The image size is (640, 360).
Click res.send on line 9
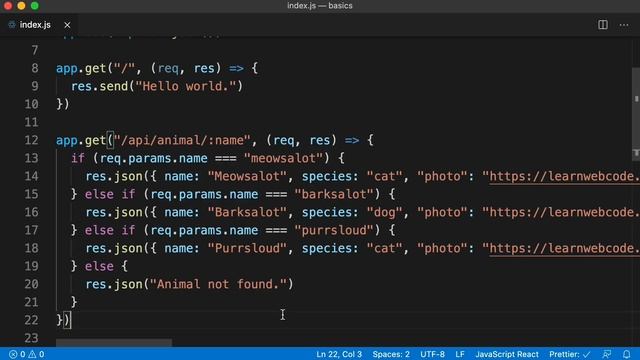(x=100, y=87)
